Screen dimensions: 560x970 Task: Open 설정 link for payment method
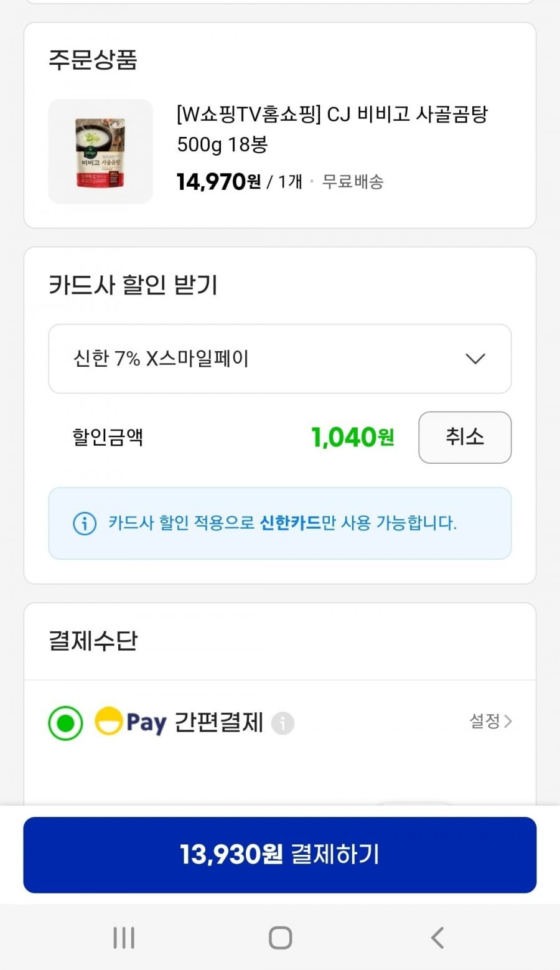click(x=490, y=721)
